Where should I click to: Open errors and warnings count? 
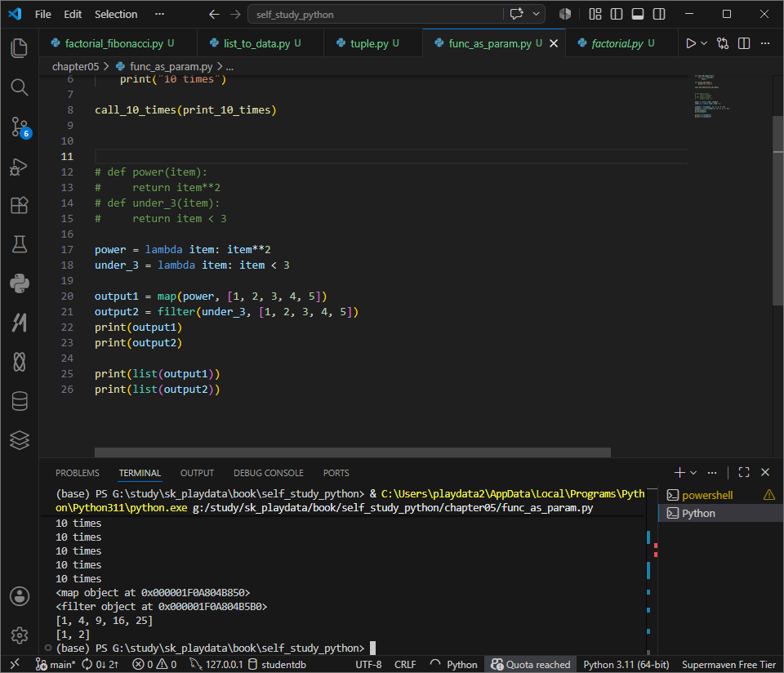(x=154, y=664)
